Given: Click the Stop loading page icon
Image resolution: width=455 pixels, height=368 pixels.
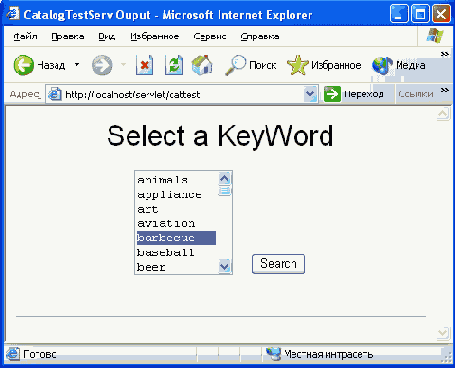Looking at the screenshot, I should pos(145,65).
